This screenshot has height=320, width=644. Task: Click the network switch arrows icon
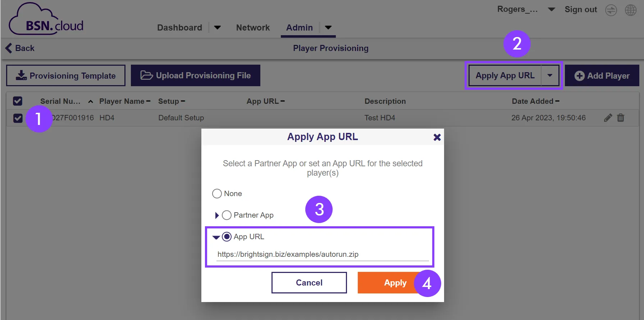(611, 10)
